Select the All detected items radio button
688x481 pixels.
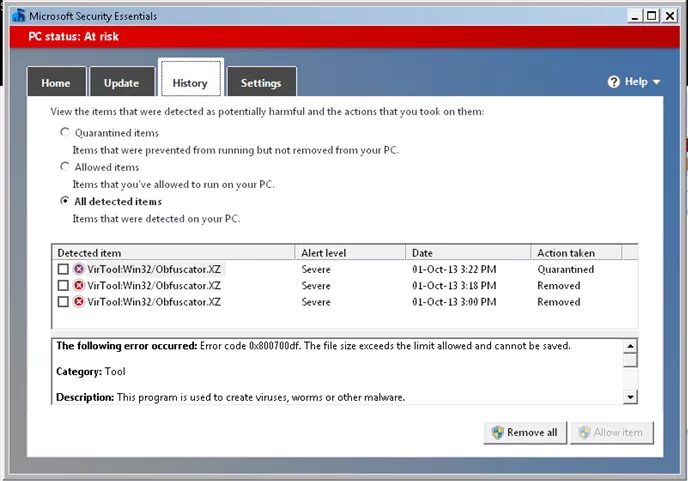coord(64,201)
